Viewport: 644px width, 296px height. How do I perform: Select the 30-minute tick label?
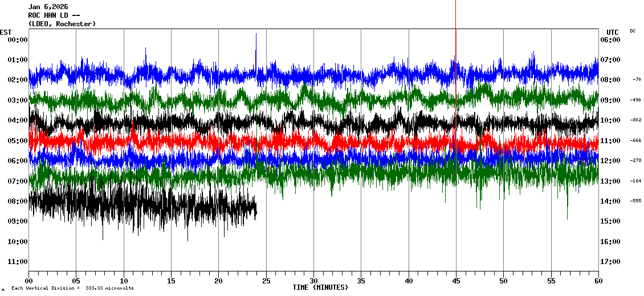313,281
